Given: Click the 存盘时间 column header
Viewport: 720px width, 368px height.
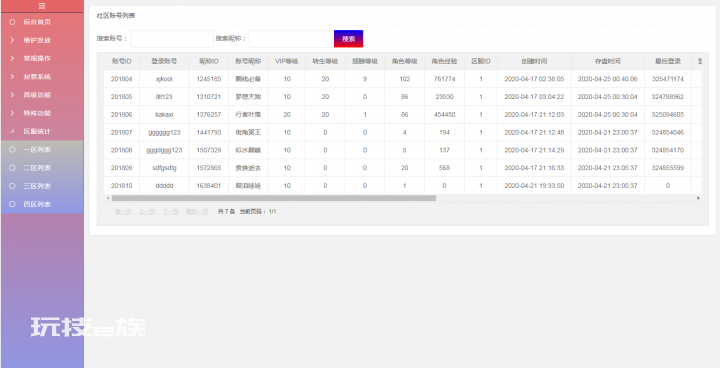Looking at the screenshot, I should tap(608, 61).
